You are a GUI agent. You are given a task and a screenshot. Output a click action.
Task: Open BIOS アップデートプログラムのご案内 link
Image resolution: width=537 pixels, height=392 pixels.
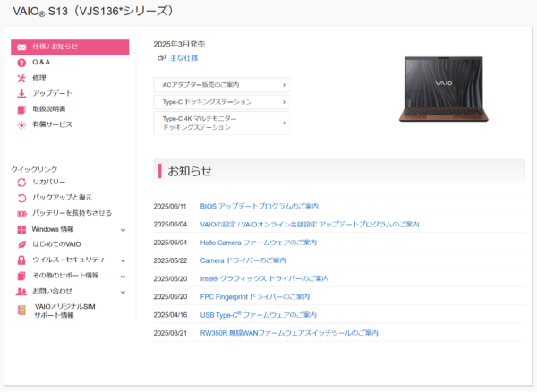click(260, 206)
